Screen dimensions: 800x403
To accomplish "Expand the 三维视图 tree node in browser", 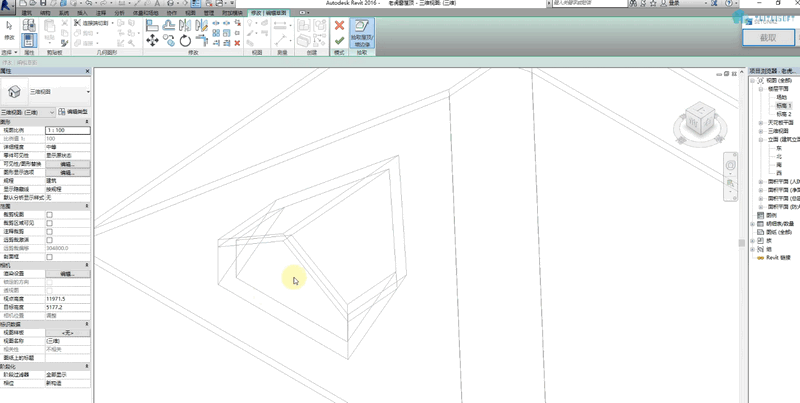I will (761, 131).
